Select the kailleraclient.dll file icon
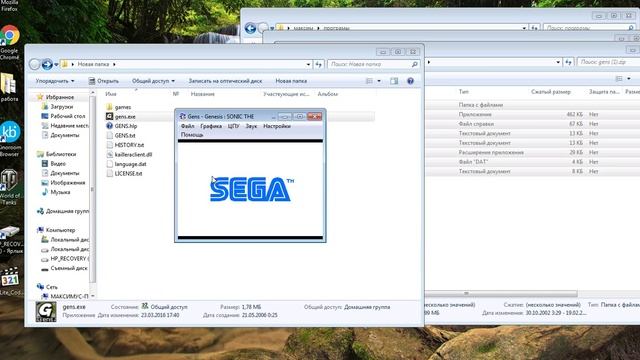This screenshot has width=640, height=360. (x=109, y=154)
